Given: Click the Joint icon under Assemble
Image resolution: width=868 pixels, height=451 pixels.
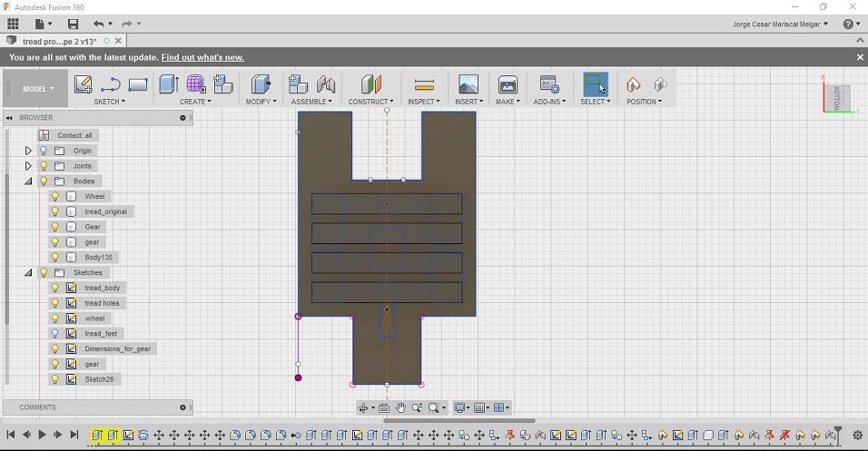Looking at the screenshot, I should pyautogui.click(x=326, y=84).
